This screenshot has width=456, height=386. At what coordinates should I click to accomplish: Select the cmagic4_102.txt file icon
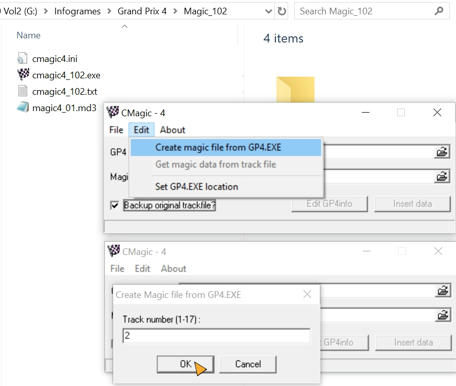tap(22, 91)
